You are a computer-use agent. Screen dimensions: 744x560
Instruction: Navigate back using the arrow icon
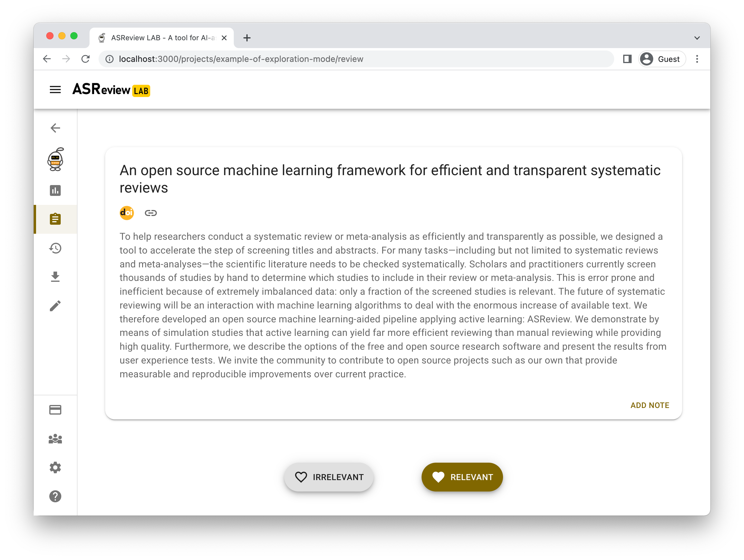pyautogui.click(x=55, y=128)
